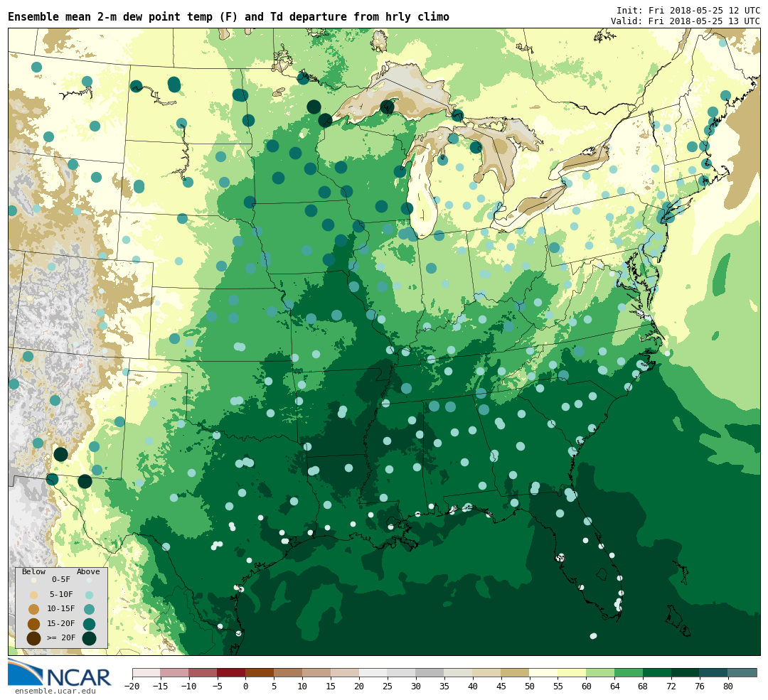Click the NCAR logo
The image size is (768, 700).
tap(60, 673)
